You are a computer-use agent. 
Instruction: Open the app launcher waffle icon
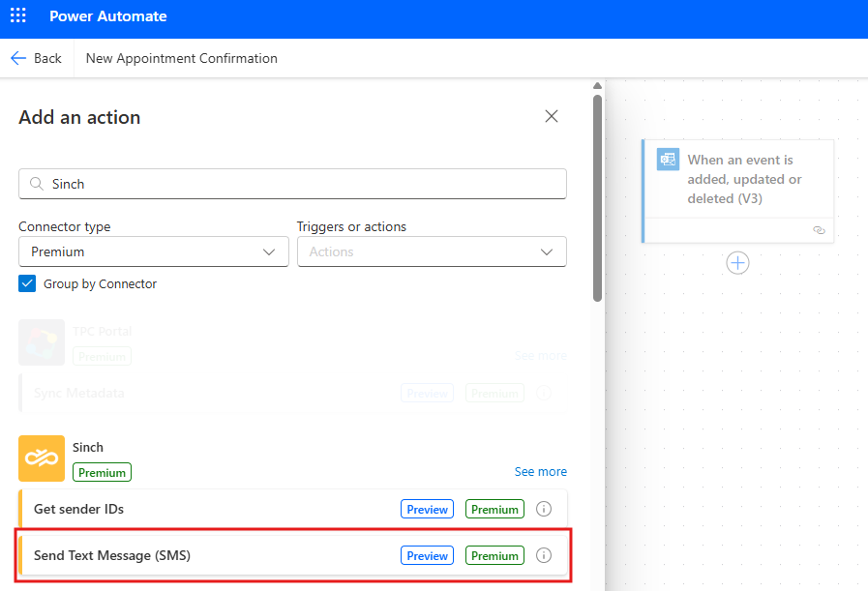point(18,15)
